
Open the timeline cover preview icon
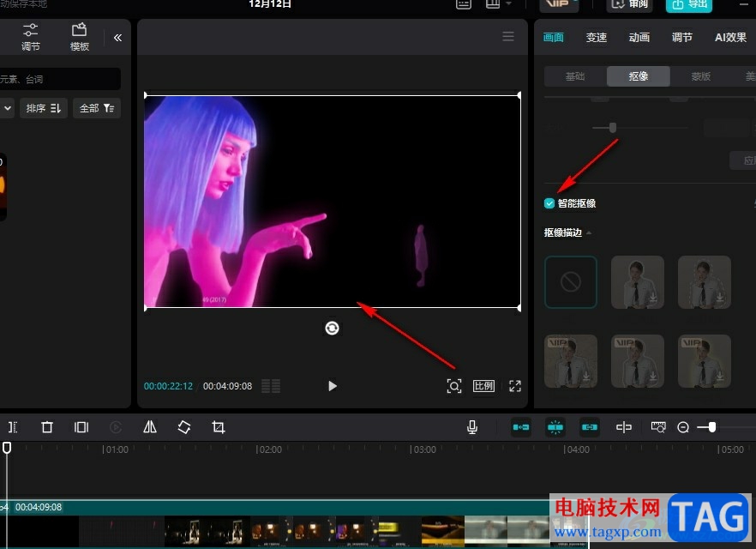pos(658,427)
